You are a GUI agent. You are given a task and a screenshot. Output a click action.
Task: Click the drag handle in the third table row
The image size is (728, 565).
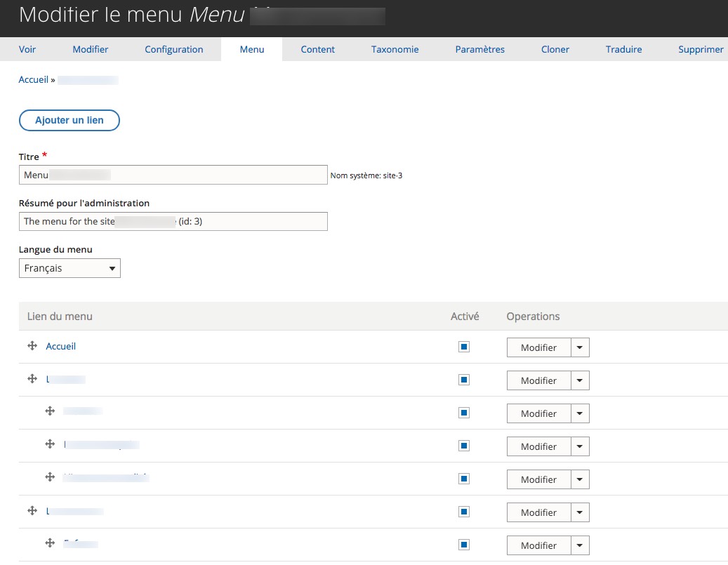pyautogui.click(x=50, y=411)
